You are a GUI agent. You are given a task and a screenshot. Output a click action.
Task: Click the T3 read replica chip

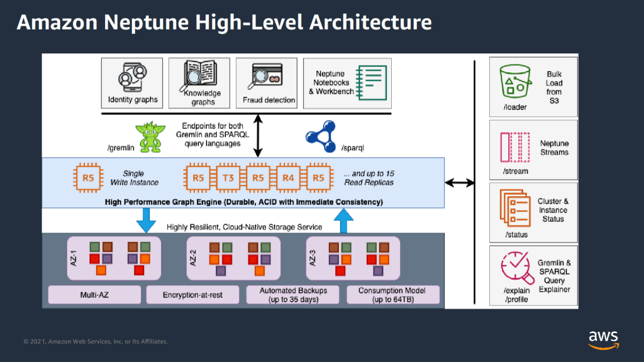[x=228, y=178]
